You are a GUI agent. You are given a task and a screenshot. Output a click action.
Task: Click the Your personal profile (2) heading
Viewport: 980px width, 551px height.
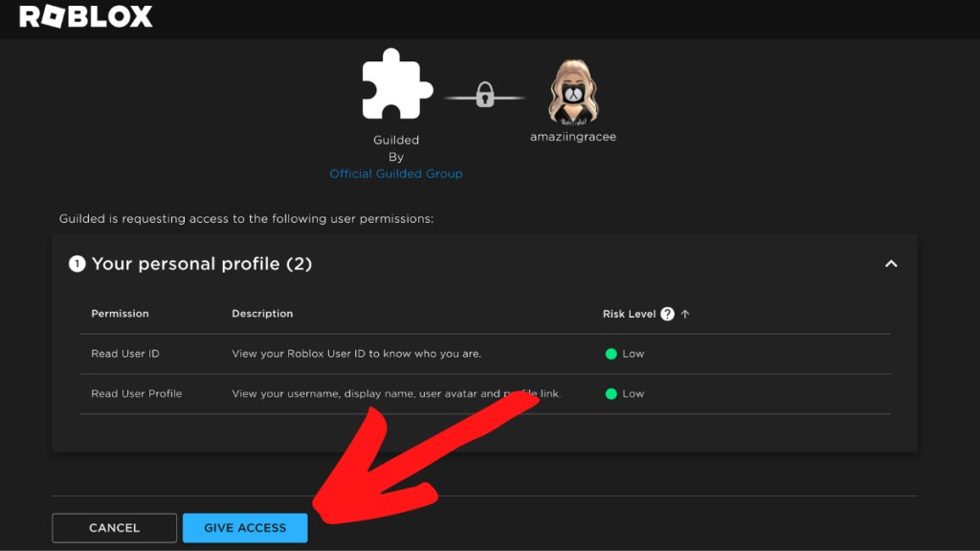click(201, 264)
